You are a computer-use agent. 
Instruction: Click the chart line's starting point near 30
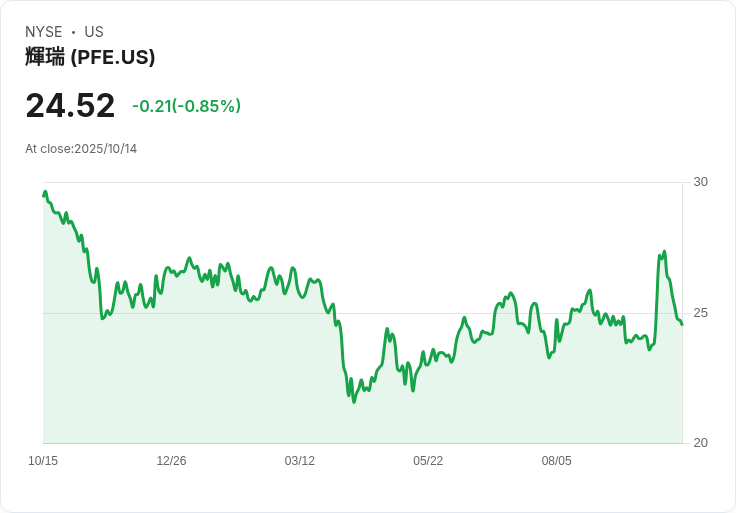[44, 194]
